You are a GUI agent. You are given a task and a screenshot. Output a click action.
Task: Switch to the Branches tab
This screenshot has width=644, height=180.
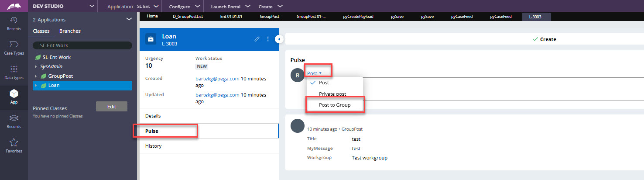coord(70,31)
